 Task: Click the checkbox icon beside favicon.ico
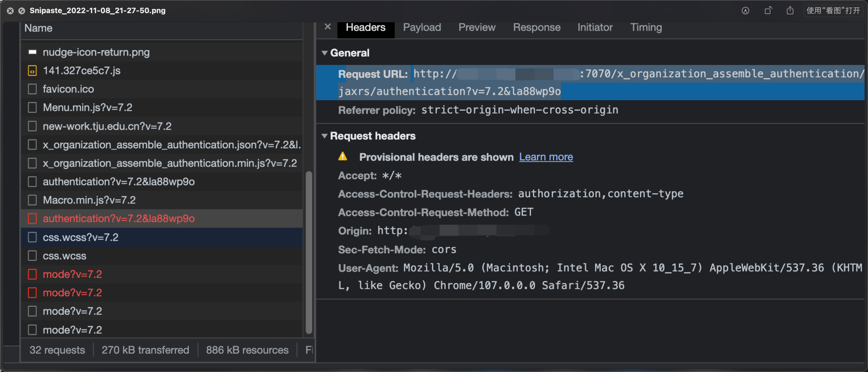coord(32,89)
